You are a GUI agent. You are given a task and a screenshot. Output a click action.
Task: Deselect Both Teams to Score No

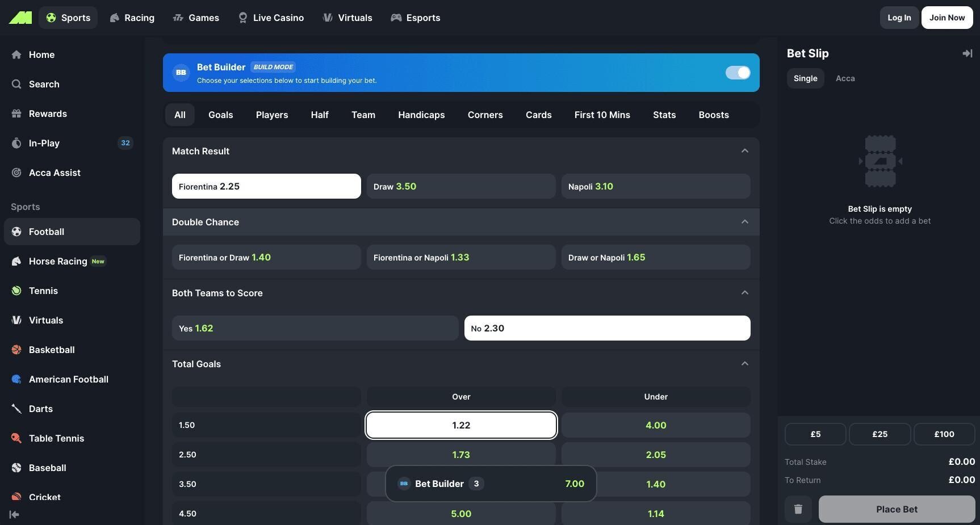pyautogui.click(x=607, y=328)
